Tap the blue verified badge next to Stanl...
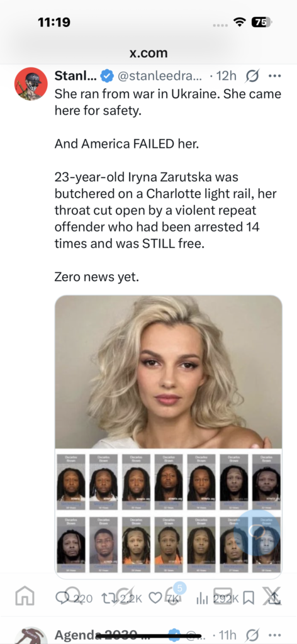The height and width of the screenshot is (644, 297). [x=107, y=75]
